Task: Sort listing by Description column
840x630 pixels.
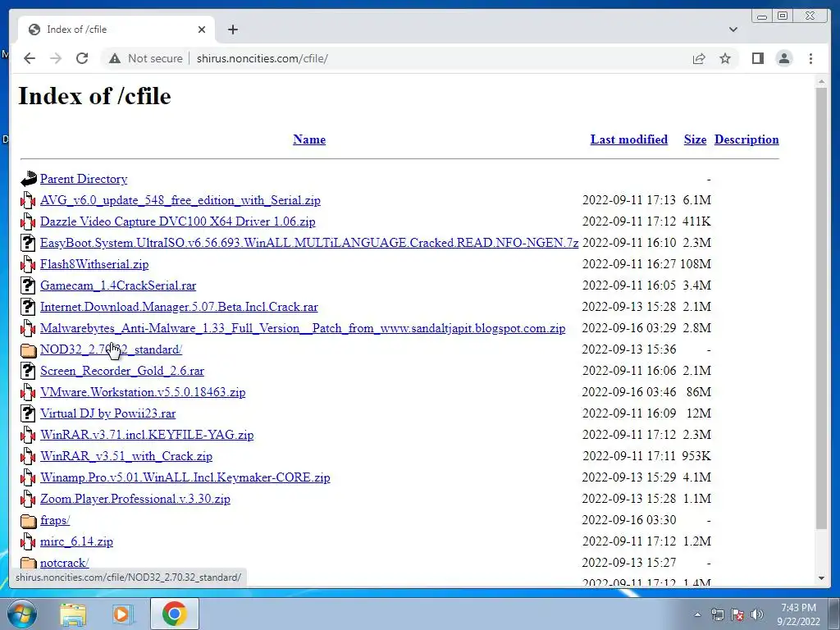Action: [746, 139]
